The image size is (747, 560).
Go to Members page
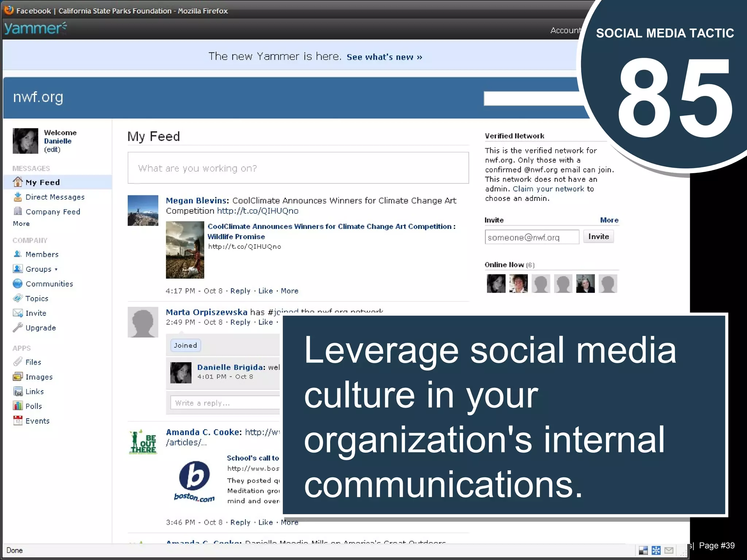42,254
